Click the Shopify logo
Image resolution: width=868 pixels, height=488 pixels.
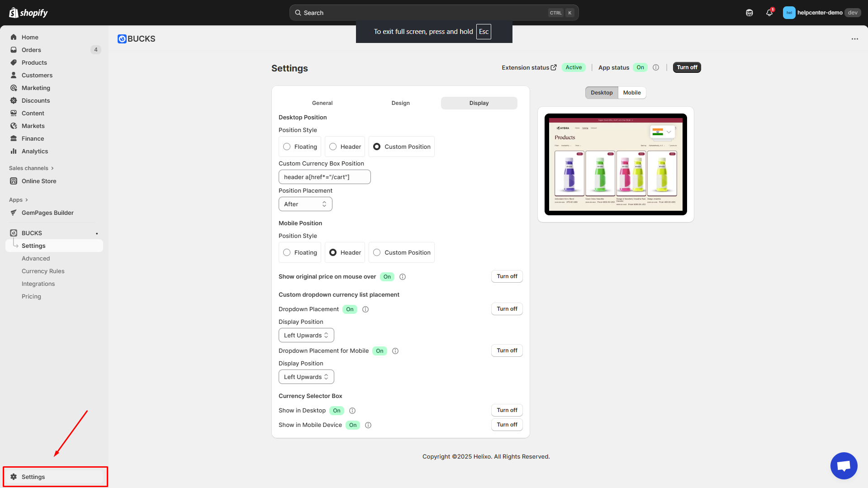coord(28,13)
